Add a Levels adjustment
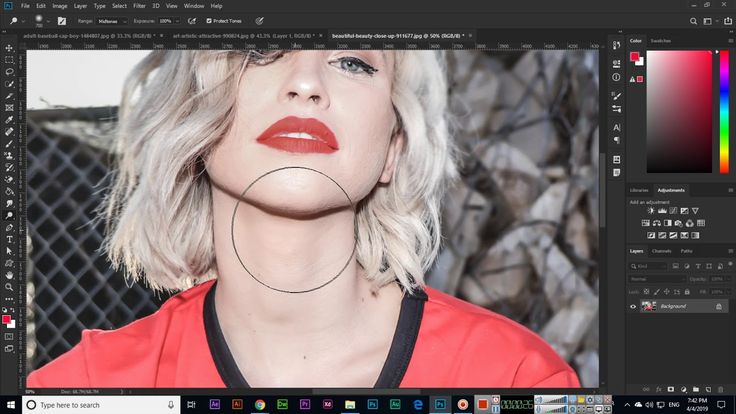This screenshot has width=736, height=414. [662, 211]
